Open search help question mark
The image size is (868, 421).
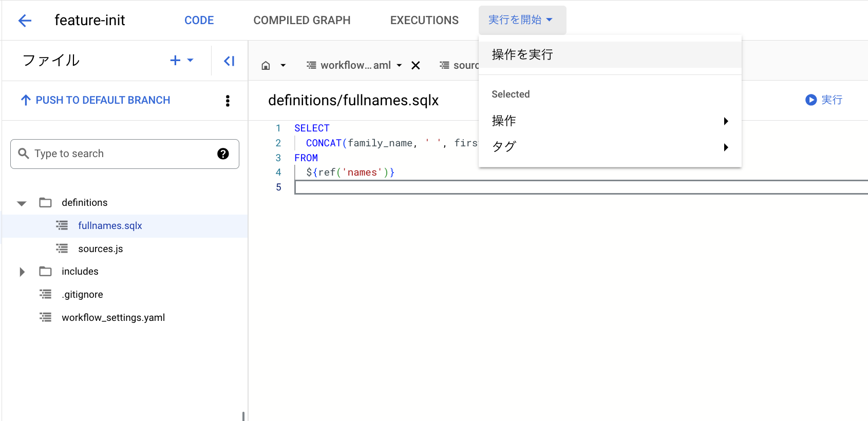point(223,154)
